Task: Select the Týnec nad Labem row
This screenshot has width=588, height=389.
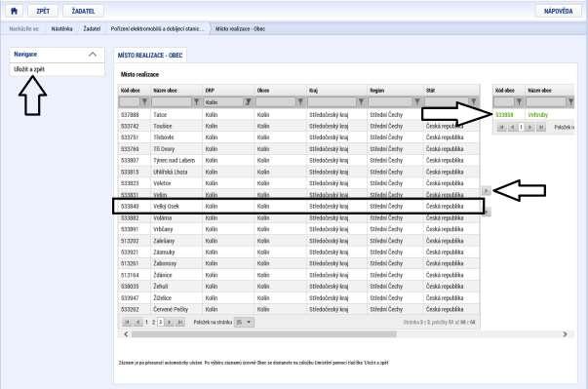Action: click(298, 161)
